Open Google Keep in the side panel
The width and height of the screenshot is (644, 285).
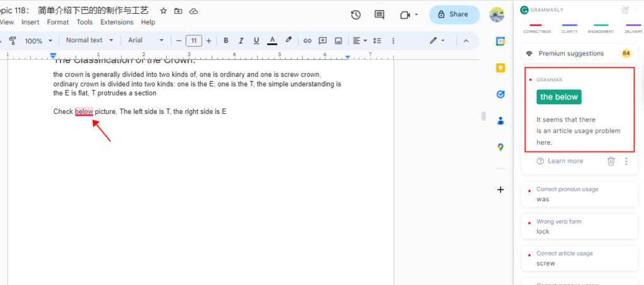(x=500, y=68)
